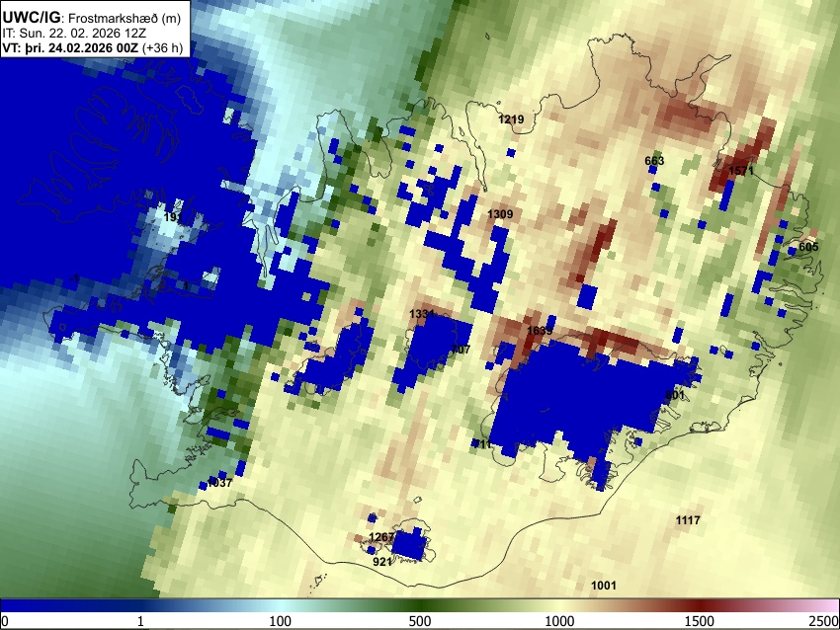The height and width of the screenshot is (630, 840).
Task: Click the legend tick label 1000
Action: coord(559,621)
